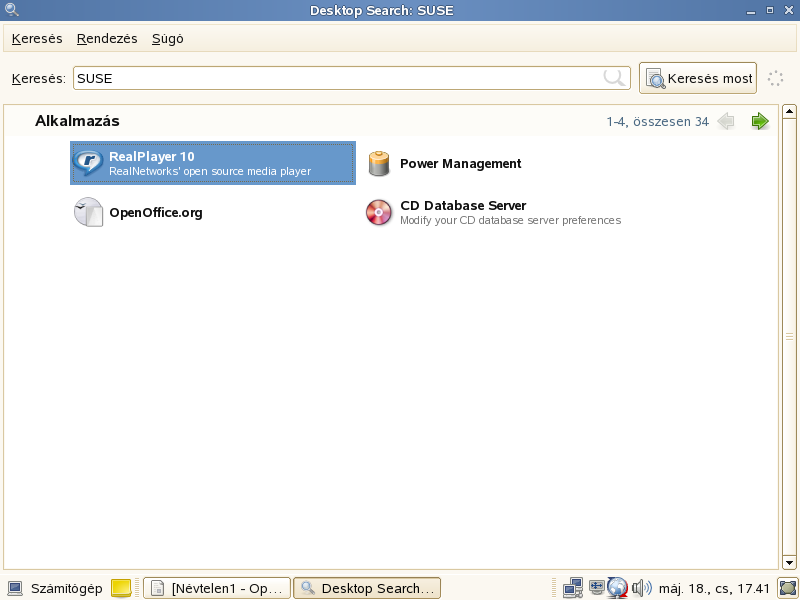Select the 'OpenOffice.org' result text

tap(156, 213)
